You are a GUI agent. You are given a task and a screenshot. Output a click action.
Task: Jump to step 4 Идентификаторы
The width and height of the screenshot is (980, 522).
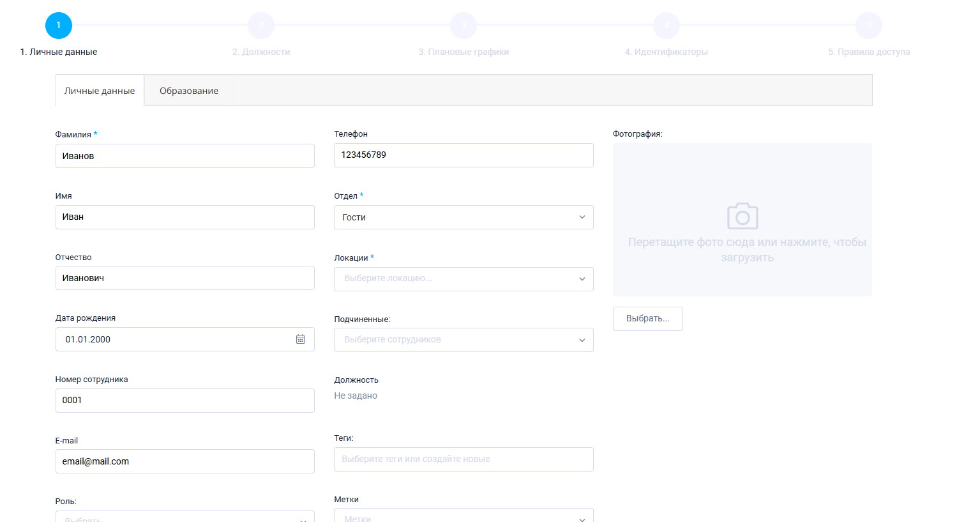[666, 26]
